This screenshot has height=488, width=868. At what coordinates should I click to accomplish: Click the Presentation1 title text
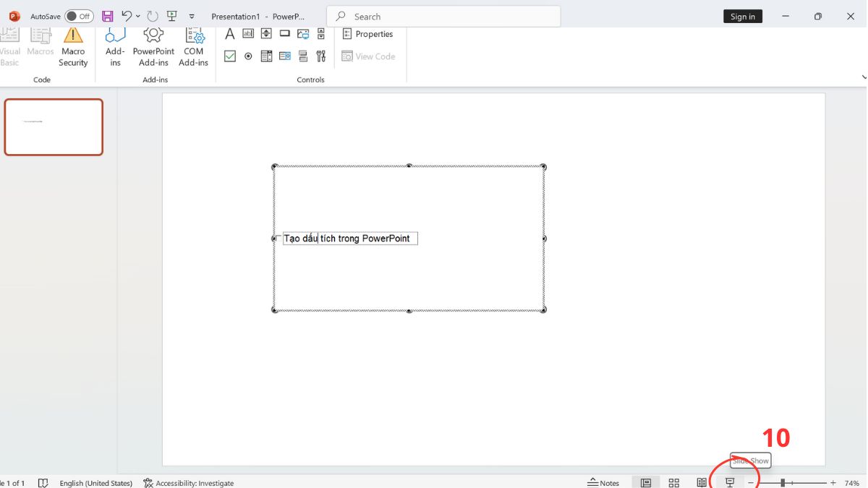tap(235, 17)
